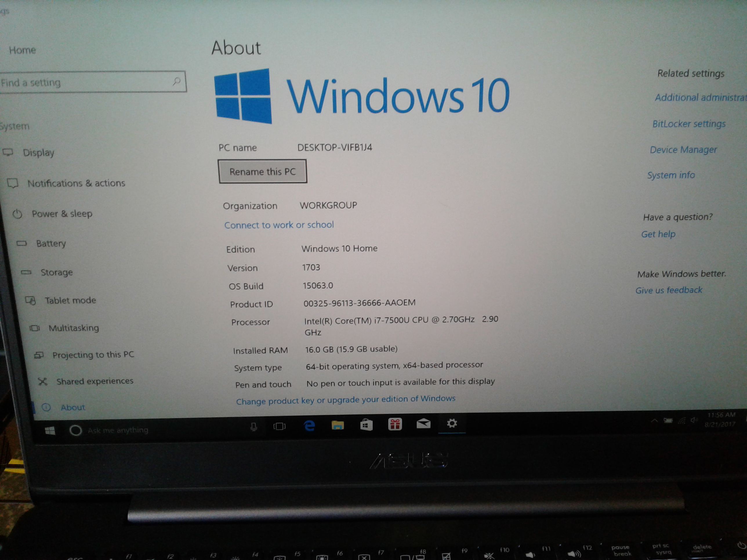Open Edge browser from taskbar
The image size is (747, 560).
(x=309, y=426)
